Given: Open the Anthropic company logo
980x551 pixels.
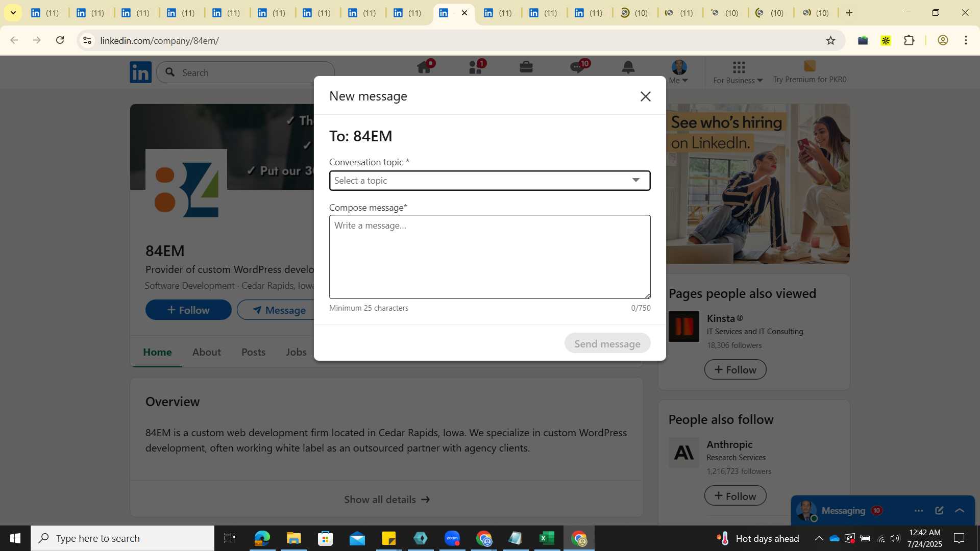Looking at the screenshot, I should pos(684,453).
